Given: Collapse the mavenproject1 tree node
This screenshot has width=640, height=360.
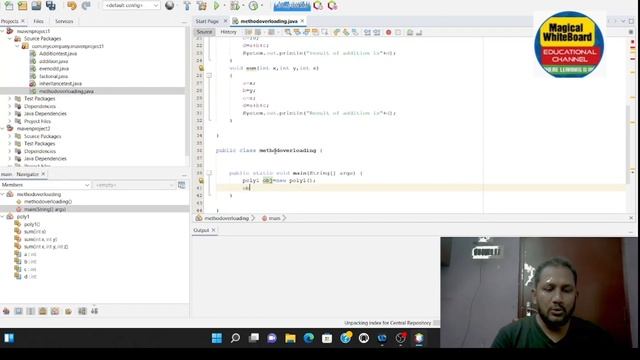Looking at the screenshot, I should tap(3, 31).
